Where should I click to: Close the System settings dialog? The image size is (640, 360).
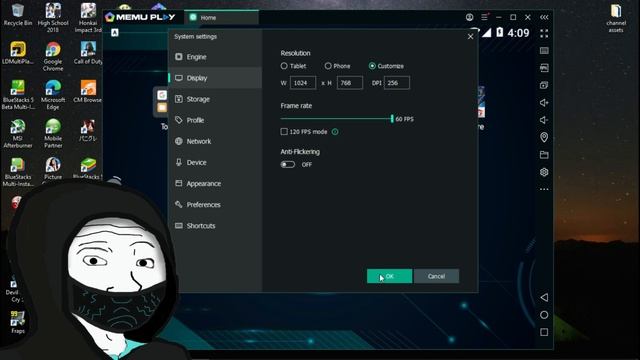point(470,36)
